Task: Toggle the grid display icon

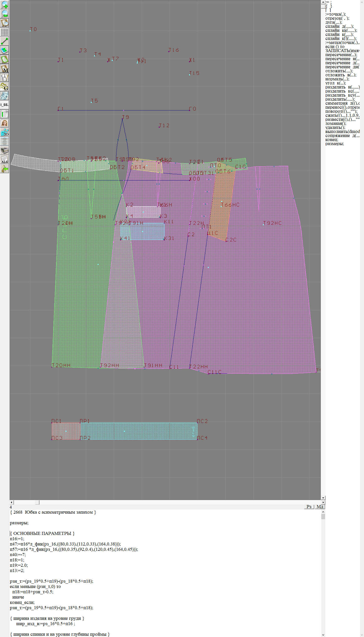Action: (x=5, y=32)
